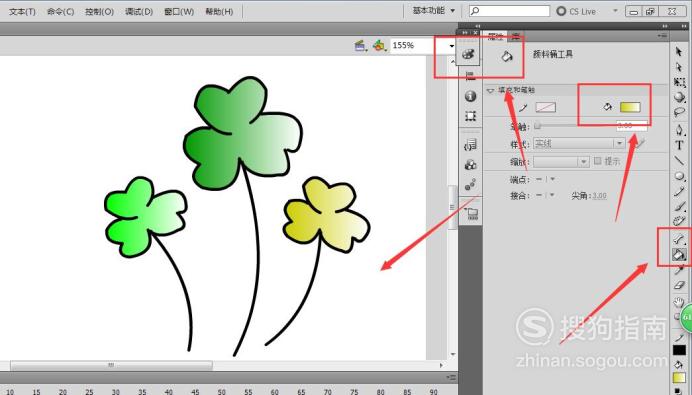The width and height of the screenshot is (692, 395).
Task: Select the Lasso tool
Action: coord(679,112)
